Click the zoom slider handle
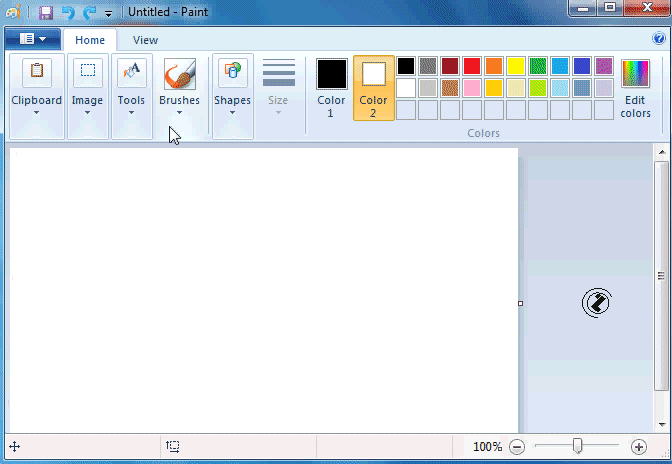 coord(577,446)
